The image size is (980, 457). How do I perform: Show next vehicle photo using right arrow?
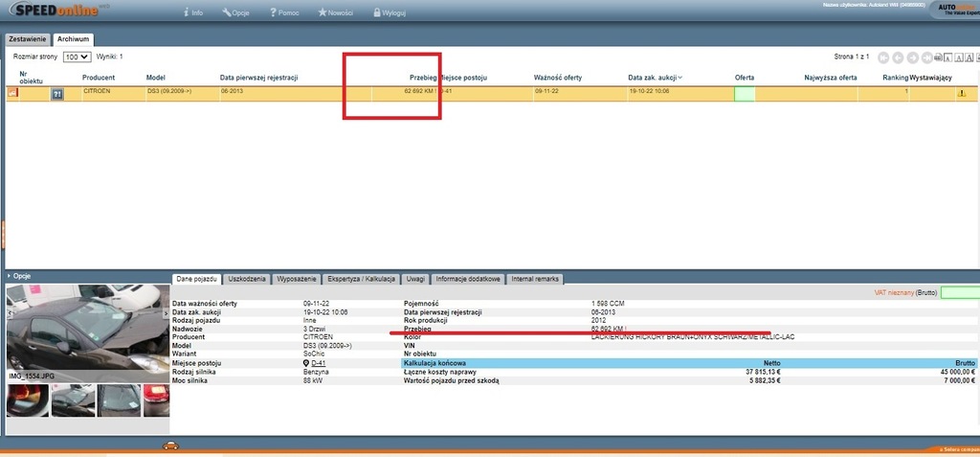click(166, 313)
